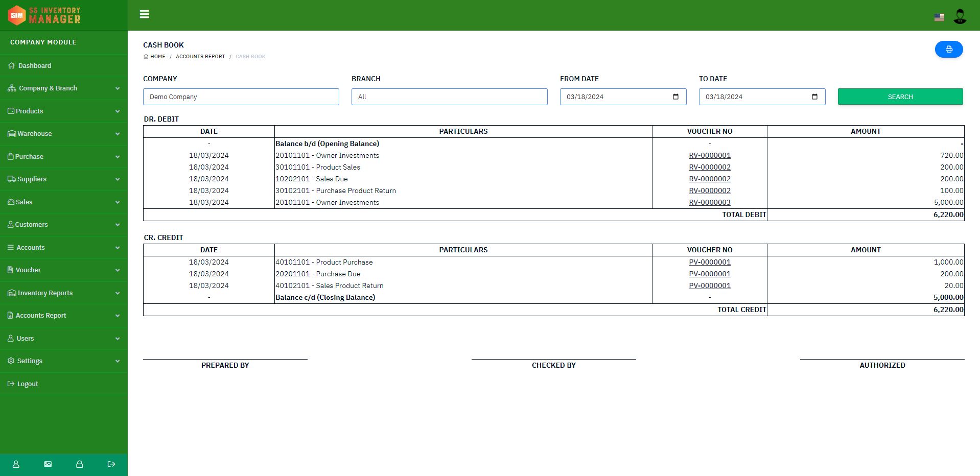
Task: Open voucher link RV-0000001
Action: pyautogui.click(x=710, y=156)
